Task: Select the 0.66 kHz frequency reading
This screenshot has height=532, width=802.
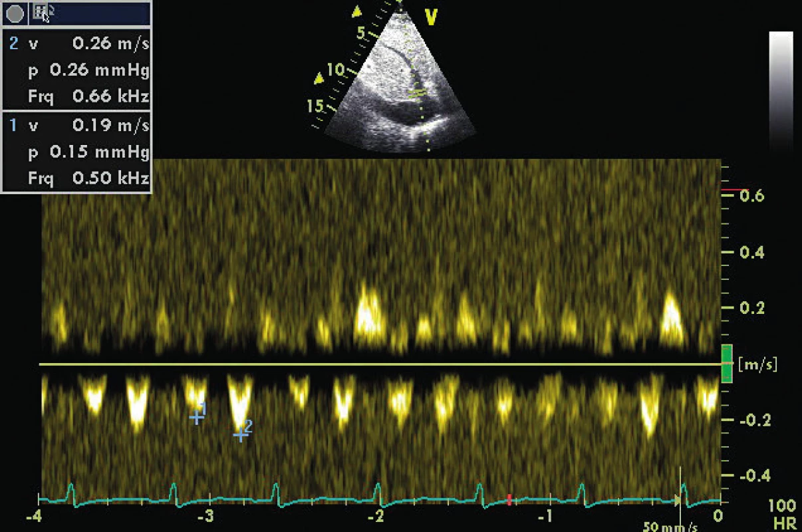Action: click(x=111, y=96)
